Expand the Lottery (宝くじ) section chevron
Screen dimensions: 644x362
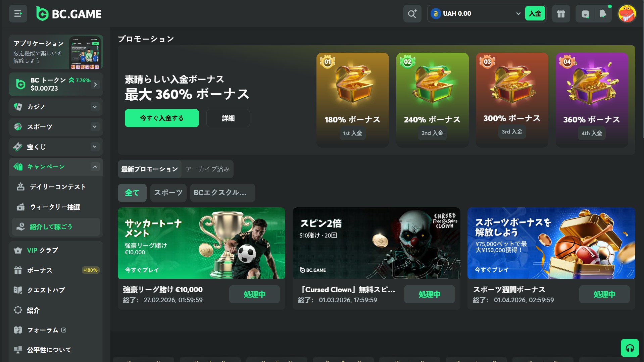[x=95, y=147]
